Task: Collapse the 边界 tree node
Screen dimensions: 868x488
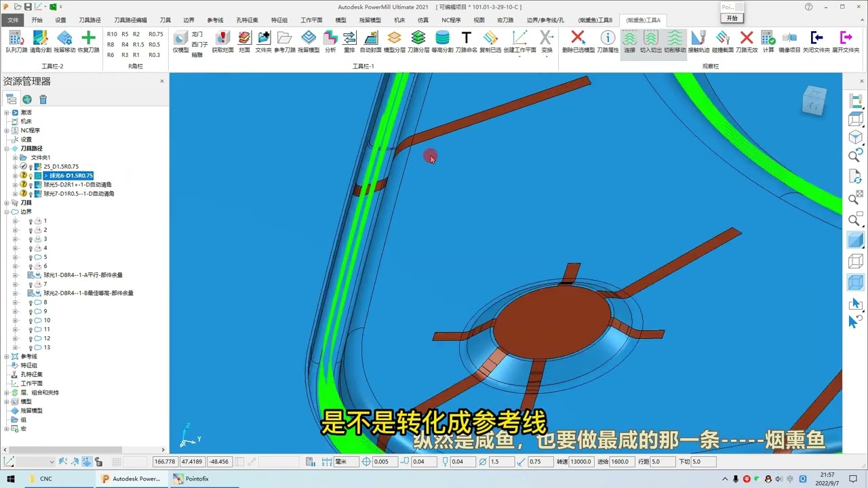Action: point(7,211)
